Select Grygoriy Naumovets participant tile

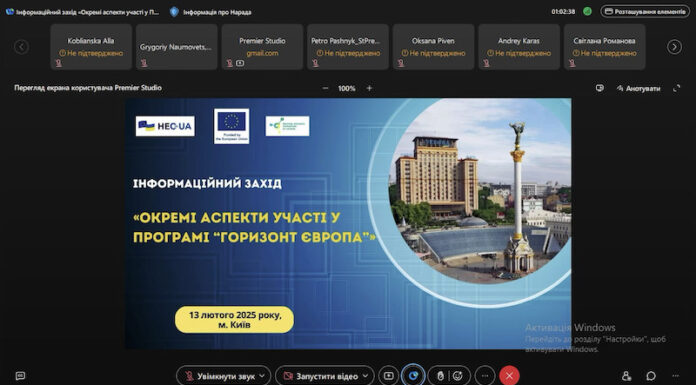(177, 47)
